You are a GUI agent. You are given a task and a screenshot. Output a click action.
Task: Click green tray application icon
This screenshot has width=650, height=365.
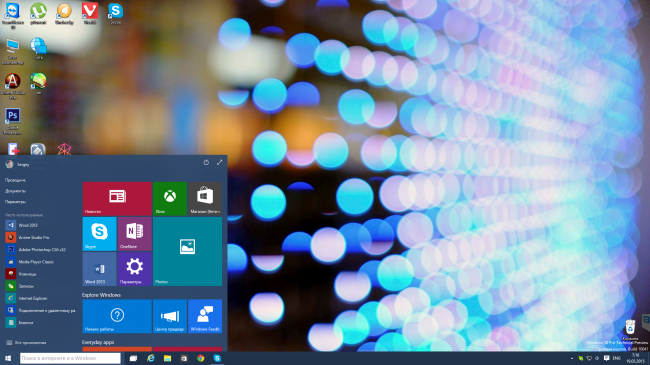(x=581, y=358)
